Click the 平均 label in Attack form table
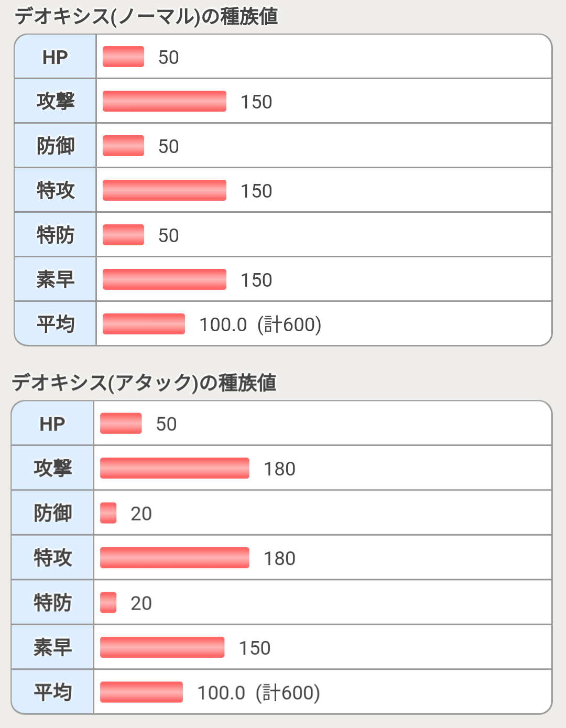The image size is (566, 728). coord(52,692)
